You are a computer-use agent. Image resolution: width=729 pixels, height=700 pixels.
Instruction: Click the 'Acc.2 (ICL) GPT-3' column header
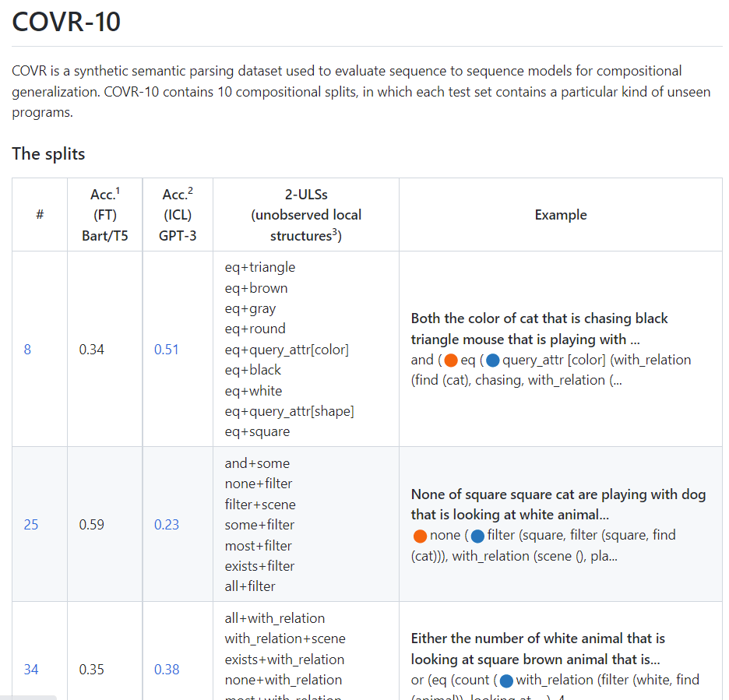click(x=178, y=215)
